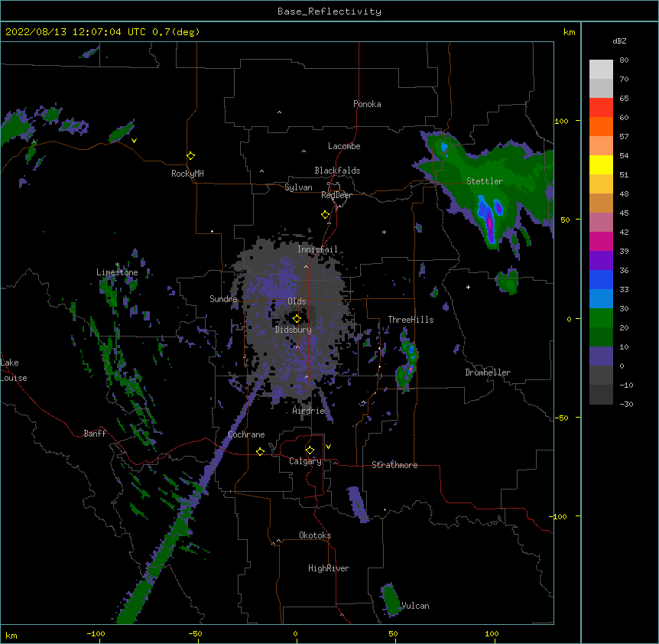Viewport: 659px width, 644px height.
Task: Pick the slate blue 0-10 dBZ legend swatch
Action: pos(601,356)
